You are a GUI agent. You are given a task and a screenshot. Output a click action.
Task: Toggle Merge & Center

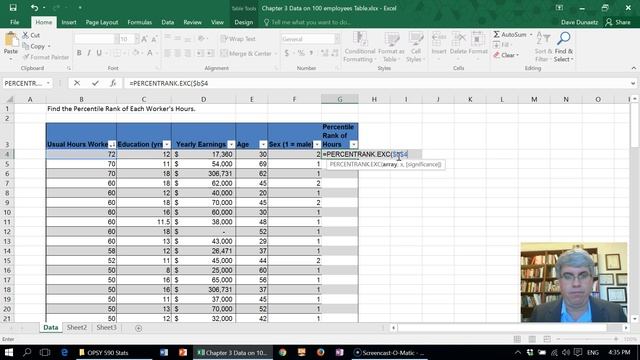coord(246,53)
